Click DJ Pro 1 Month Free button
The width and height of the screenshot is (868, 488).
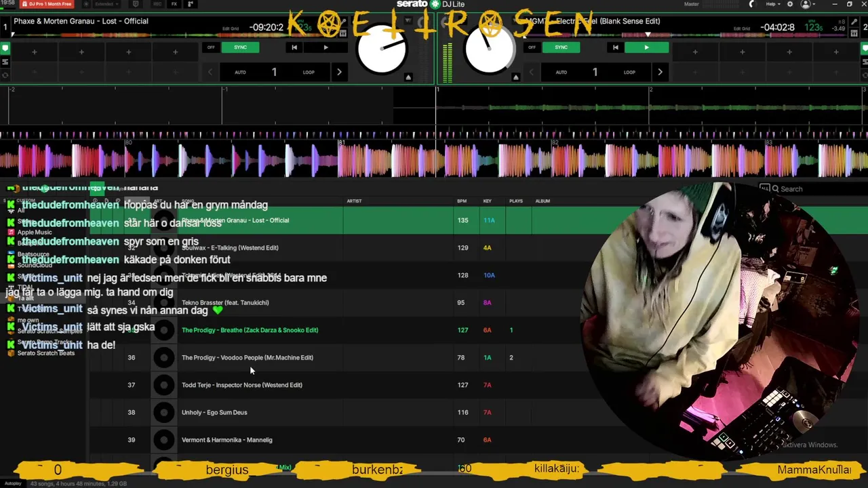(x=47, y=4)
